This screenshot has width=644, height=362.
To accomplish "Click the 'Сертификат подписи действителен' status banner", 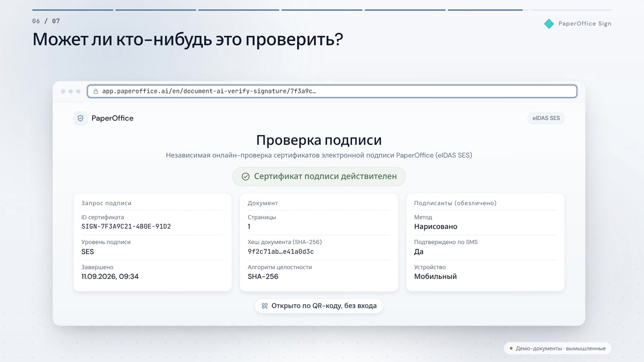I will [319, 177].
